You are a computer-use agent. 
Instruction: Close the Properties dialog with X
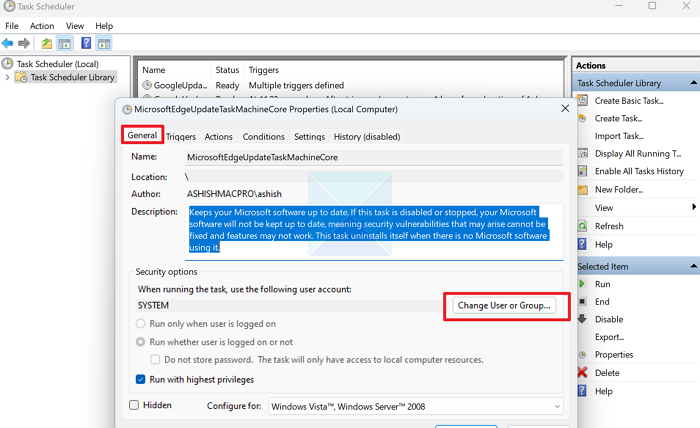565,108
